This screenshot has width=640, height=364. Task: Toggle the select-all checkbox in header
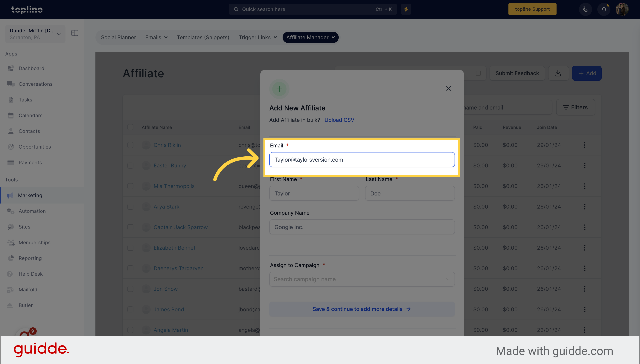pos(131,127)
